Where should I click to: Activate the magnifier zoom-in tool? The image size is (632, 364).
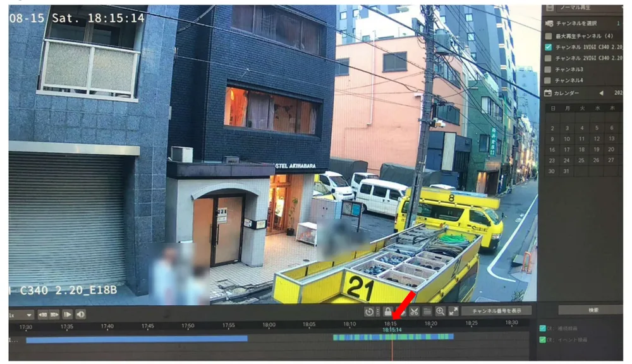point(440,312)
